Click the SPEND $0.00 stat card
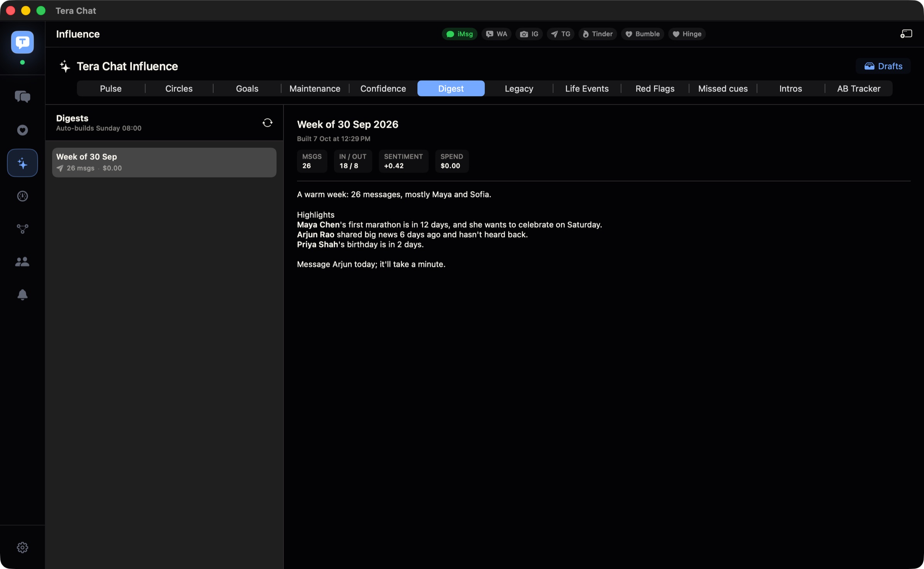The image size is (924, 569). tap(452, 161)
